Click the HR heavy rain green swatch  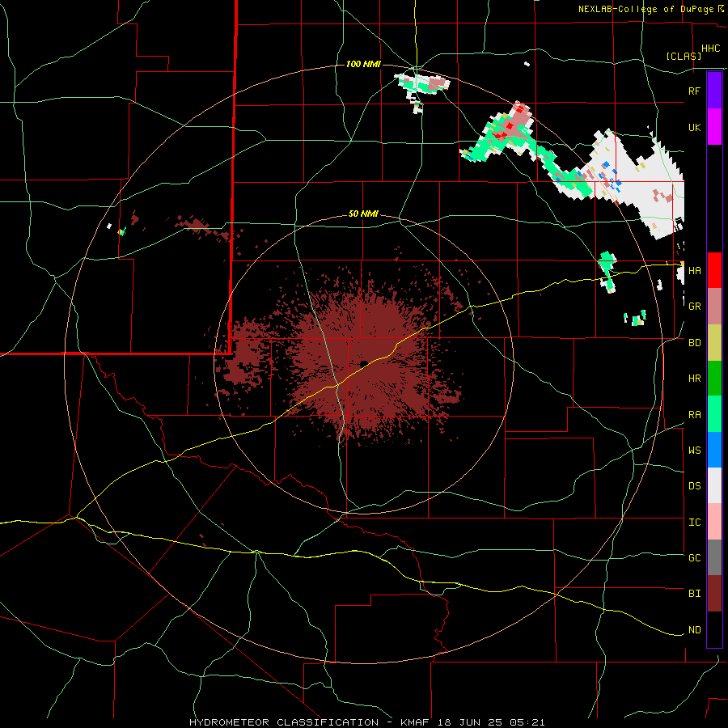(714, 378)
